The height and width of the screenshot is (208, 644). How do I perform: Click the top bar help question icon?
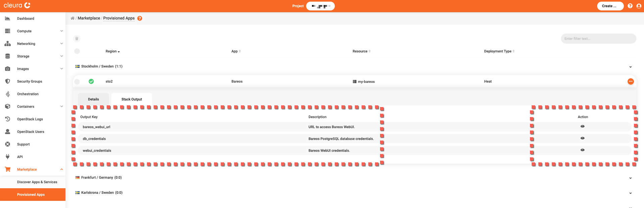click(x=630, y=6)
